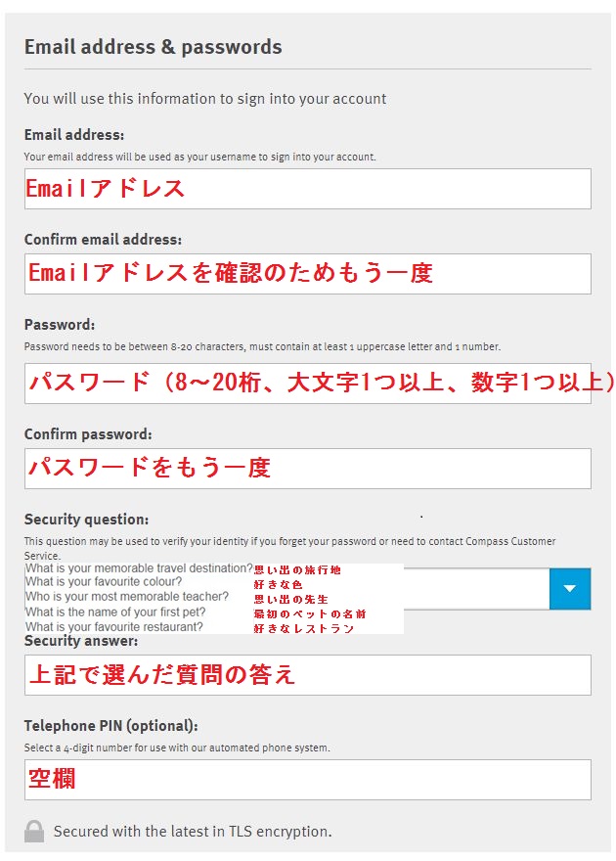Click the "Confirm password:" label
The image size is (616, 861).
point(89,434)
